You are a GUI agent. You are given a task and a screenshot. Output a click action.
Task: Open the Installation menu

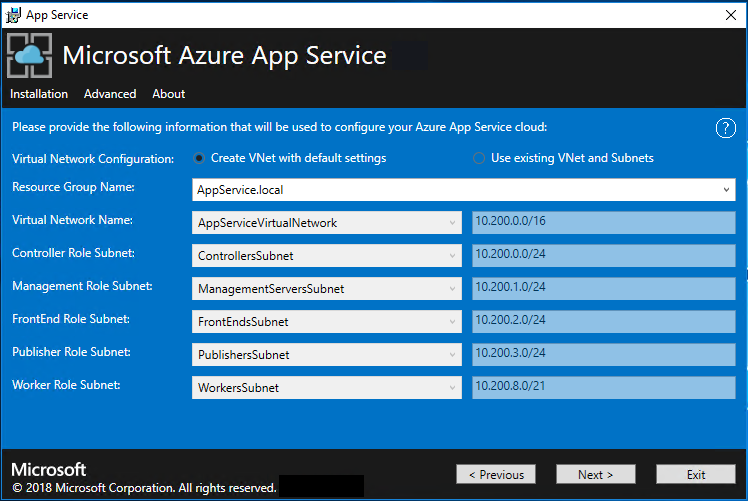coord(39,94)
